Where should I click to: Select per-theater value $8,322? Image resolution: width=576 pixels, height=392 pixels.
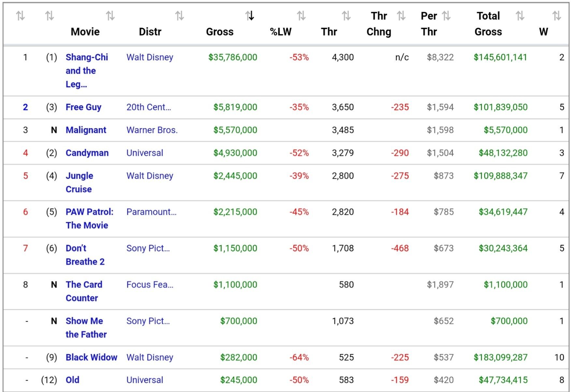(440, 57)
